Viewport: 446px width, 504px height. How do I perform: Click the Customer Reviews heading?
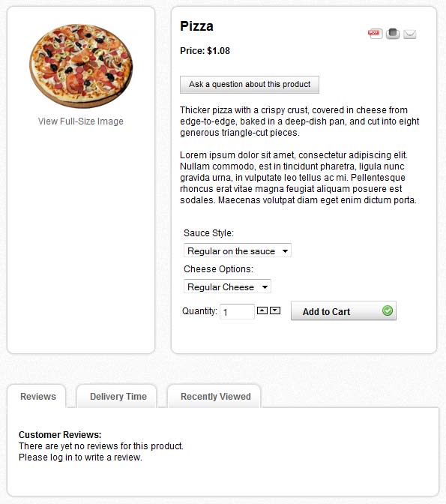point(60,434)
